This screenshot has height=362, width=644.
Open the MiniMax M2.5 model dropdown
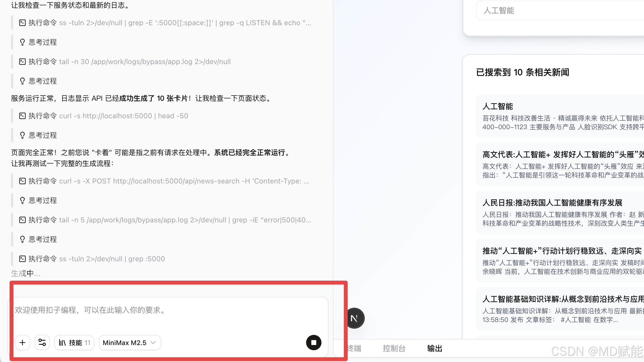pyautogui.click(x=130, y=343)
